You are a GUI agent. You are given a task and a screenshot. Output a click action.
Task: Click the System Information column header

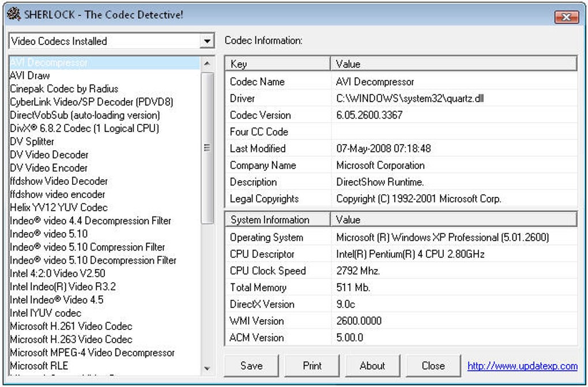point(277,219)
